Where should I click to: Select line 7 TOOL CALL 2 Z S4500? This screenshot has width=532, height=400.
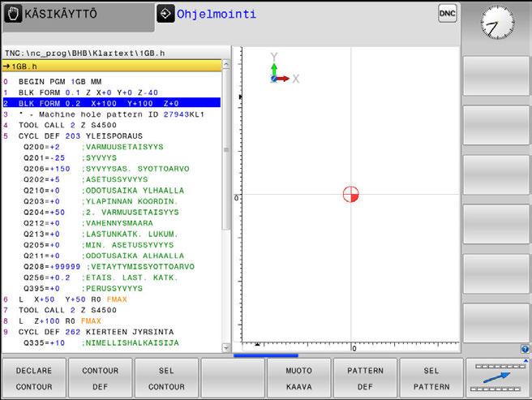click(112, 310)
